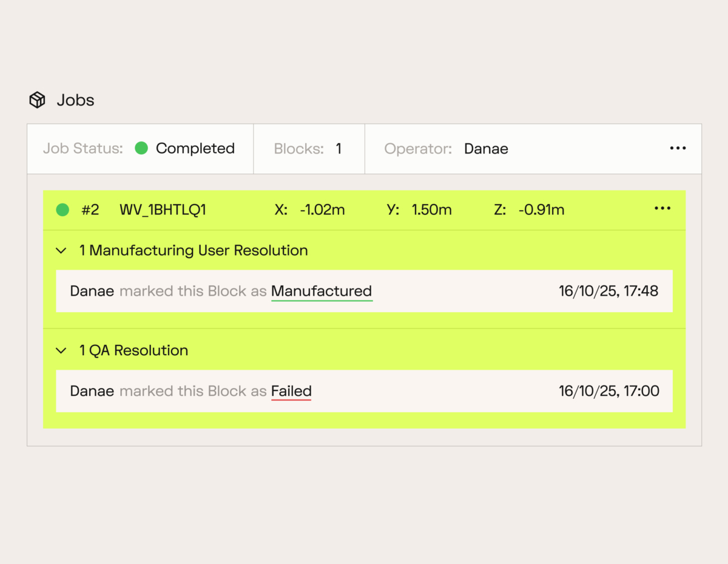
Task: Select the block ID WV_1BHTLQ1
Action: (163, 210)
